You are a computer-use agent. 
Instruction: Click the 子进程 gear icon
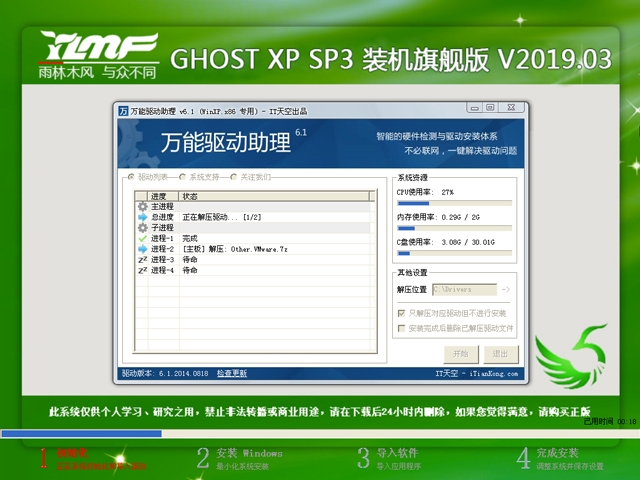pyautogui.click(x=142, y=228)
